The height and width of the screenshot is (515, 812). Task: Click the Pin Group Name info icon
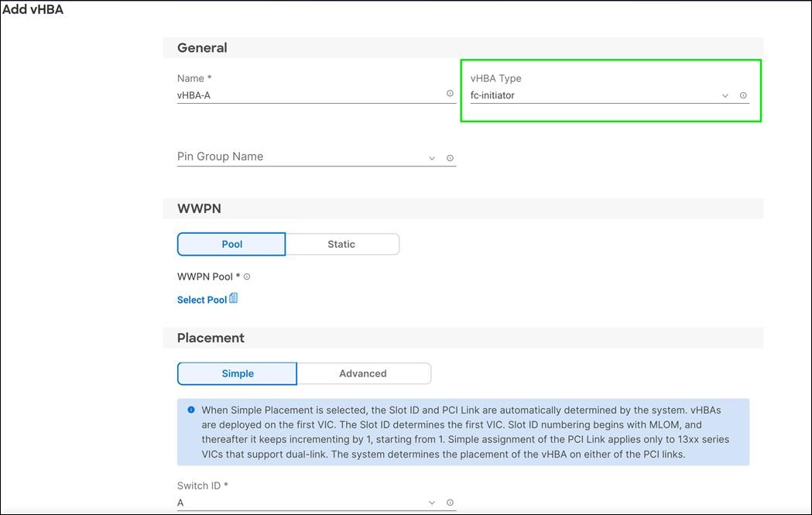pyautogui.click(x=449, y=157)
